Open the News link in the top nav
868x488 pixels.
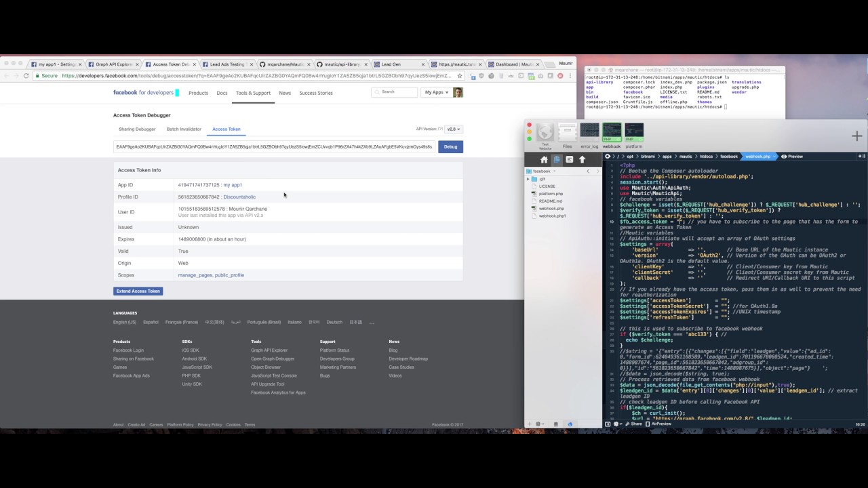click(x=285, y=93)
